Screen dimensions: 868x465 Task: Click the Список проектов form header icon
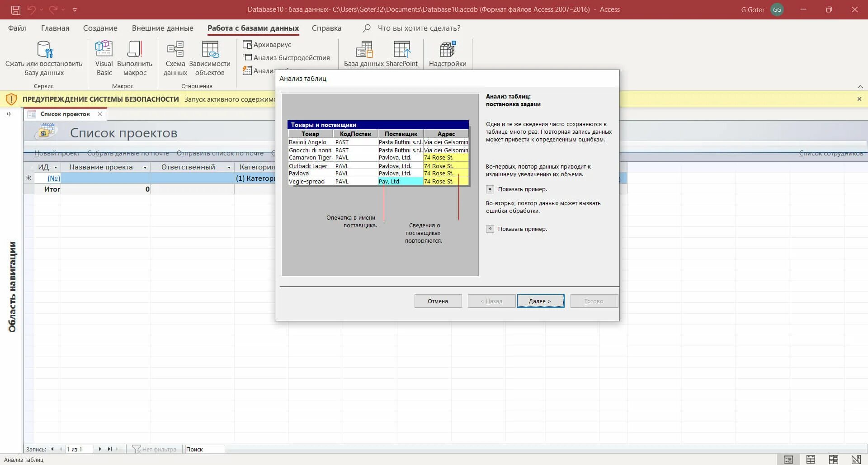click(47, 132)
